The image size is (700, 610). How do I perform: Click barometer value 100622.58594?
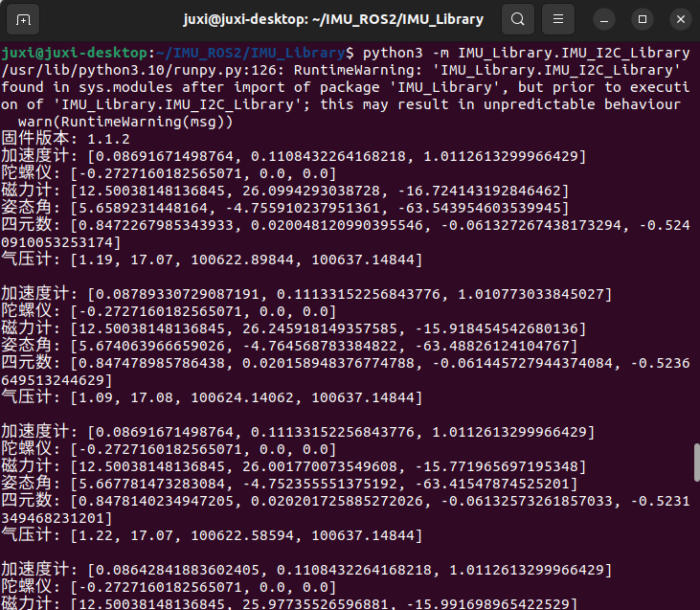pyautogui.click(x=242, y=535)
